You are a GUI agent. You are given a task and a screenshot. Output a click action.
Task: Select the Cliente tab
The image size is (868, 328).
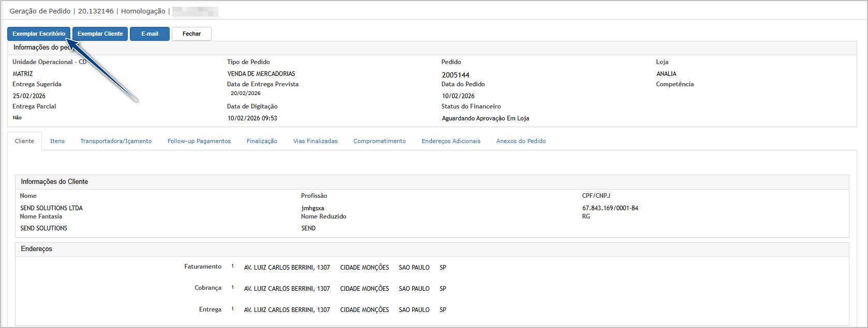tap(24, 141)
